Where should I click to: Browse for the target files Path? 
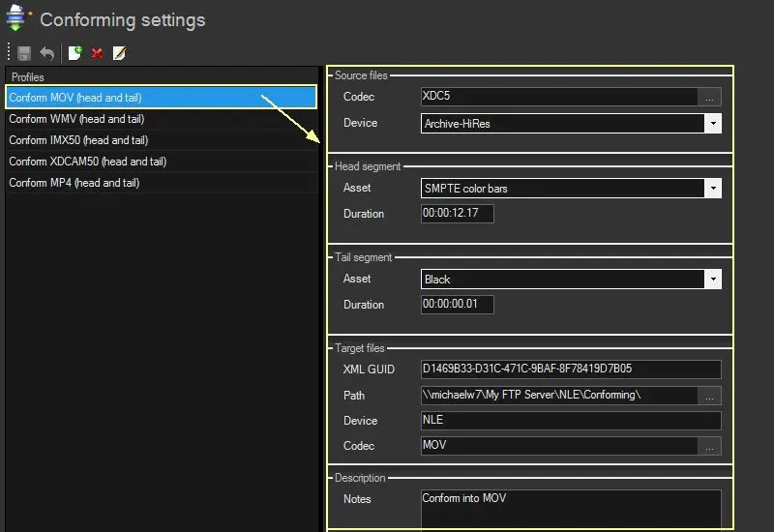click(x=711, y=396)
